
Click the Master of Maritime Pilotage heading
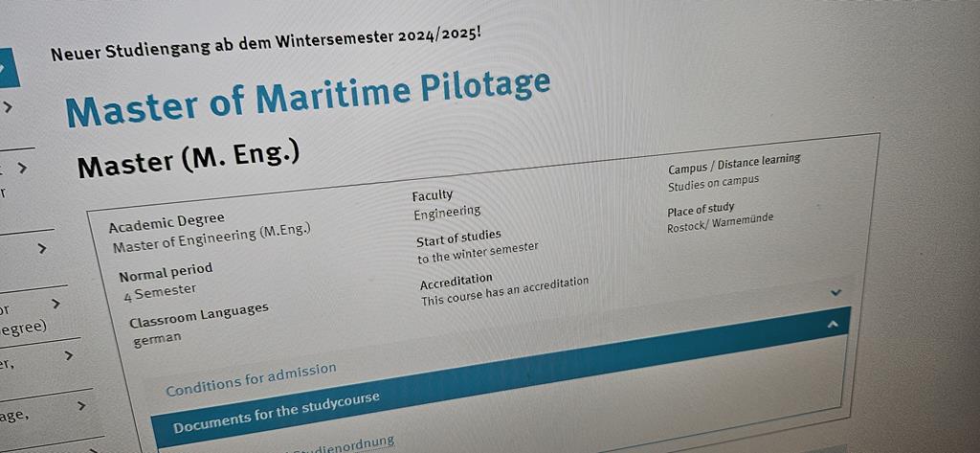[307, 97]
